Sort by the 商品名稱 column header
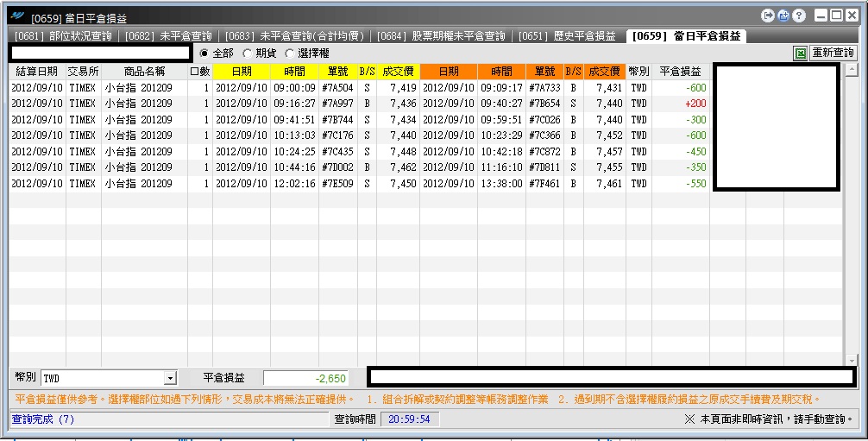 pos(144,72)
